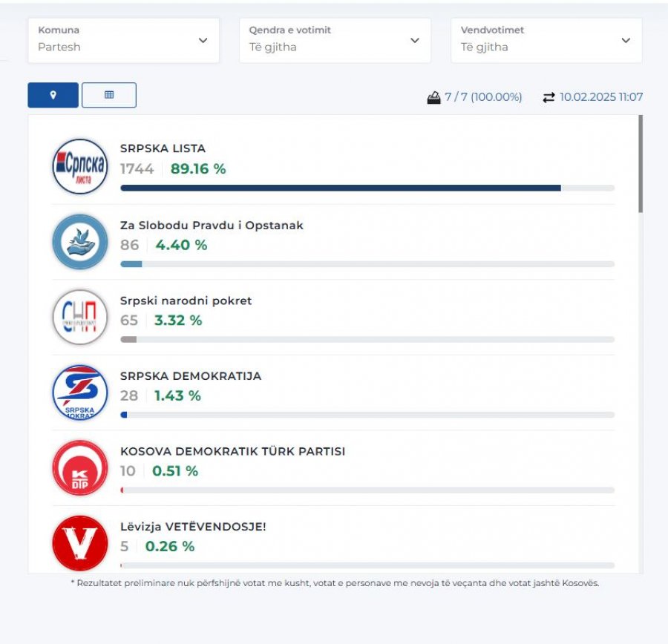Click the preliminary results footnote text
Screen dimensions: 668x644
pos(335,583)
